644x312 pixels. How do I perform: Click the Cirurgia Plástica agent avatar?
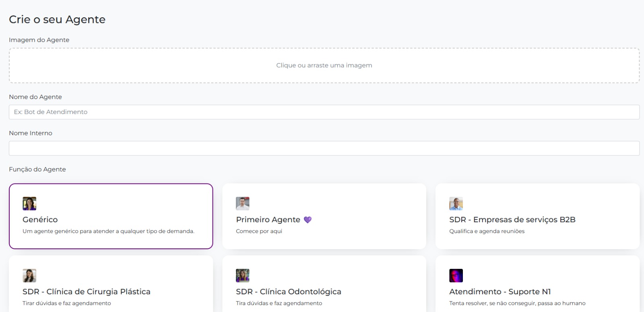pos(29,276)
